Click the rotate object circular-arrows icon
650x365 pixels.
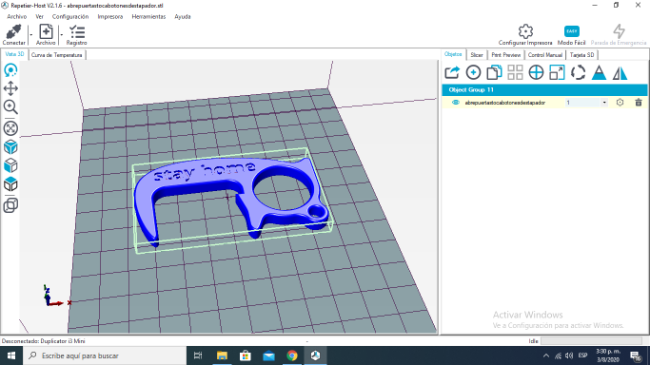[578, 73]
